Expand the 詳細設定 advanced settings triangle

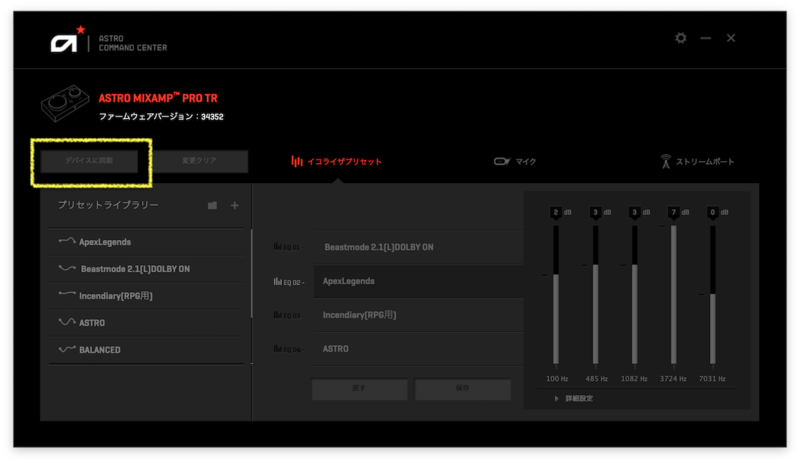coord(556,399)
